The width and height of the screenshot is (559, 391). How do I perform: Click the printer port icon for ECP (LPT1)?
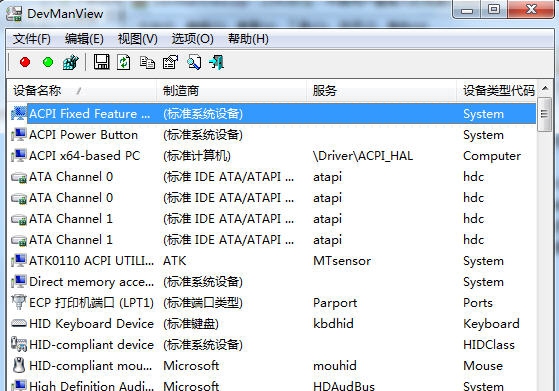pyautogui.click(x=19, y=302)
